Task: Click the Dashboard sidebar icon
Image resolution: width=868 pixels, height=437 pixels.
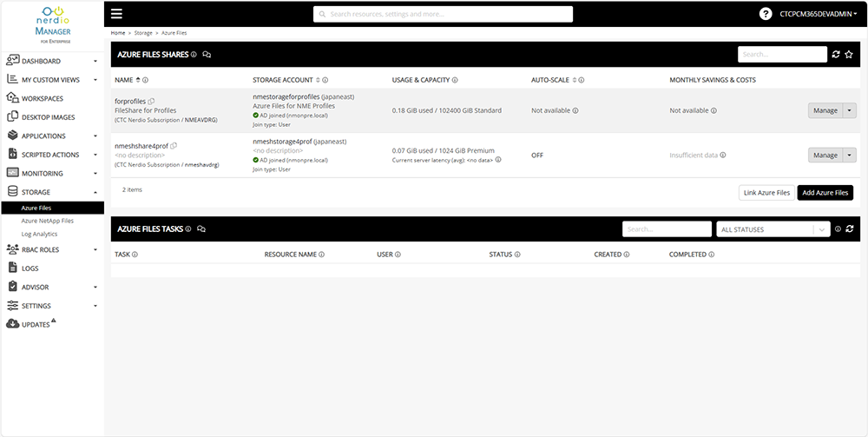Action: click(12, 60)
